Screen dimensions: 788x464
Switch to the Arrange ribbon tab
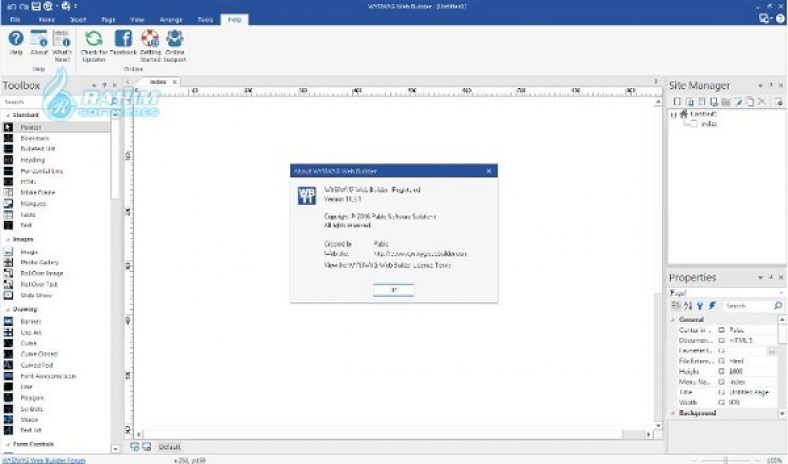(x=171, y=20)
